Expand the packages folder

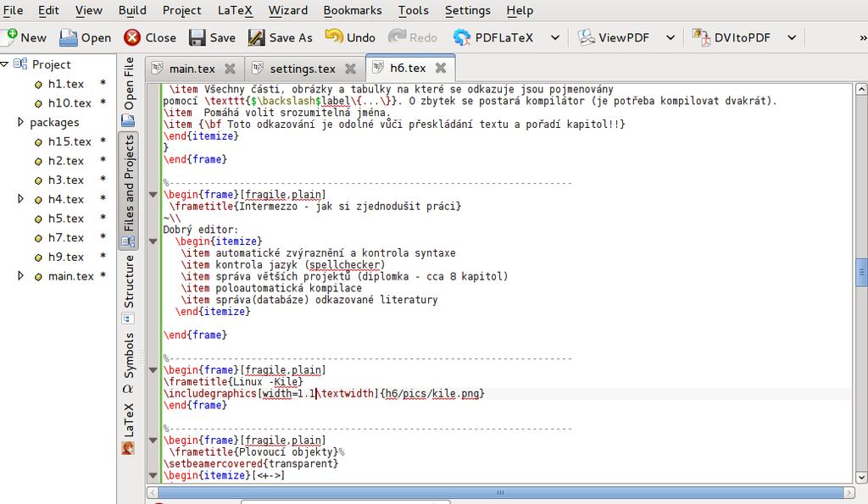pos(20,122)
